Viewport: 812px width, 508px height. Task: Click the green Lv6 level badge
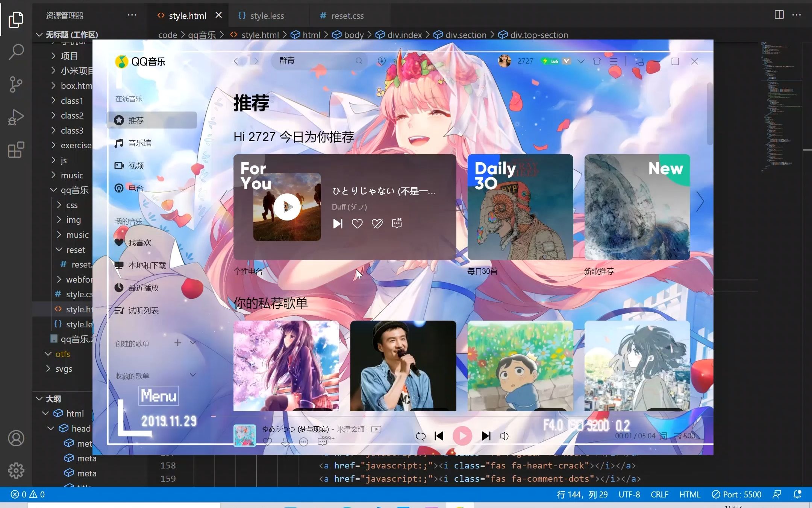point(550,61)
